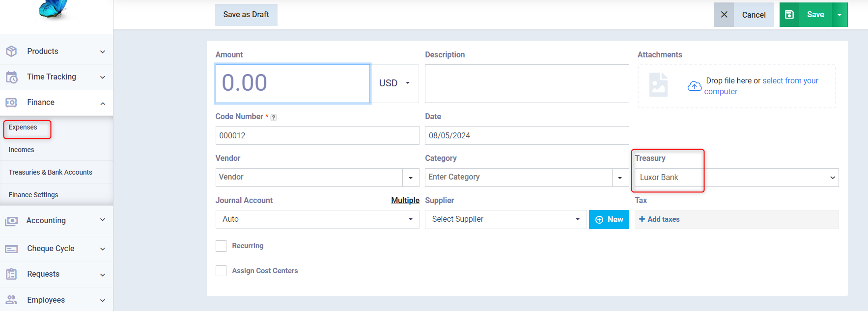
Task: Click the plus icon on New button
Action: (x=599, y=220)
